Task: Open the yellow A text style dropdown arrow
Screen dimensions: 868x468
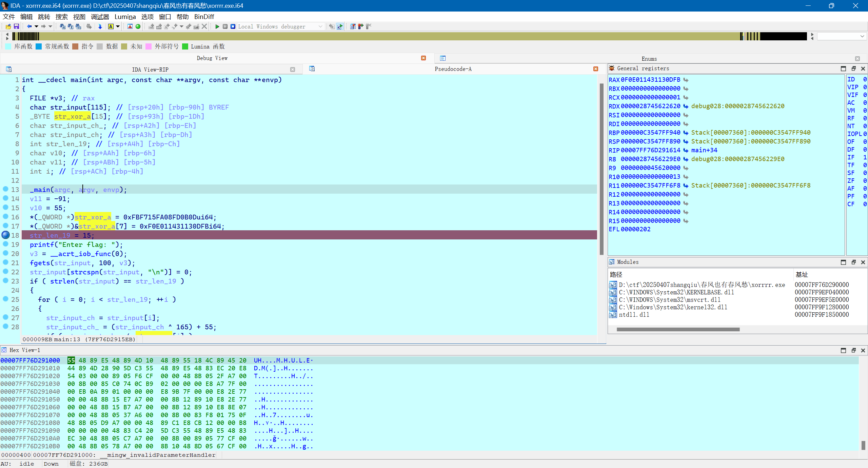Action: (x=118, y=26)
